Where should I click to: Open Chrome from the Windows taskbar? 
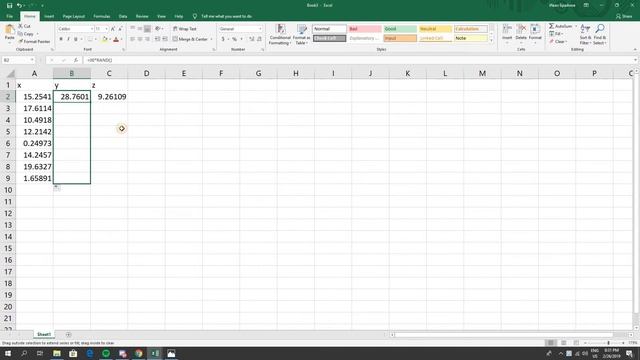pyautogui.click(x=139, y=353)
